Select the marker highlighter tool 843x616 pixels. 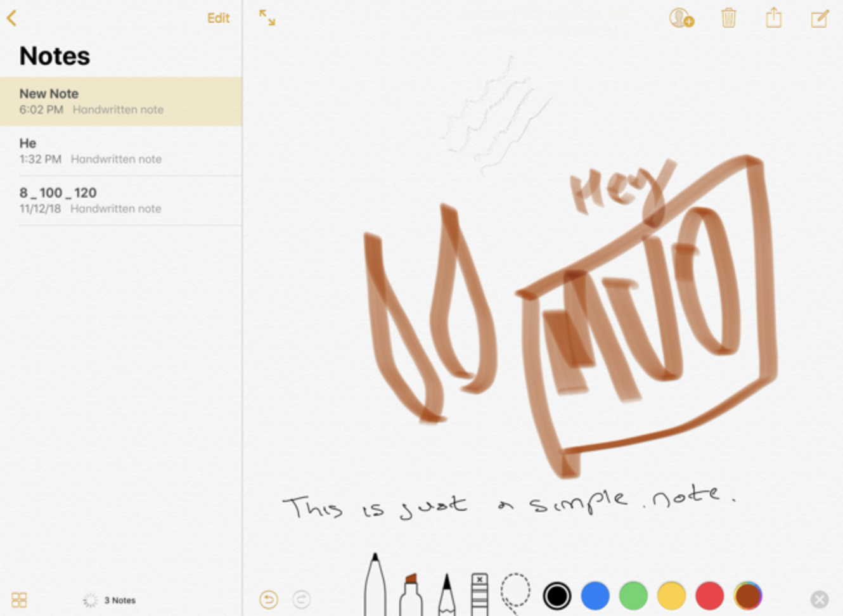point(411,594)
